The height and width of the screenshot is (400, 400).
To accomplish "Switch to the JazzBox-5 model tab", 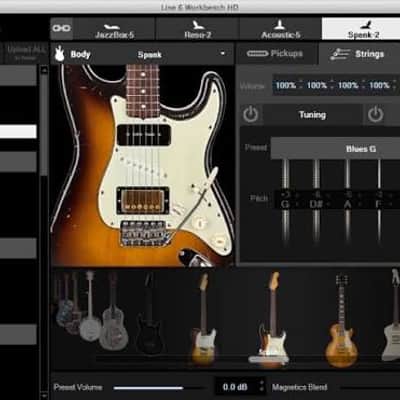I will [114, 29].
